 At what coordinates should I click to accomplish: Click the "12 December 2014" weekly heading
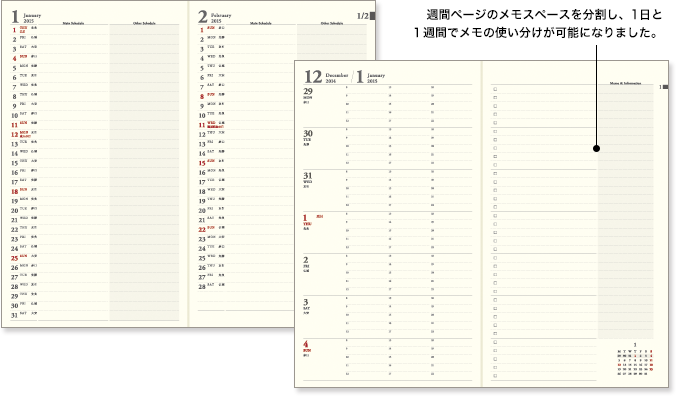326,77
